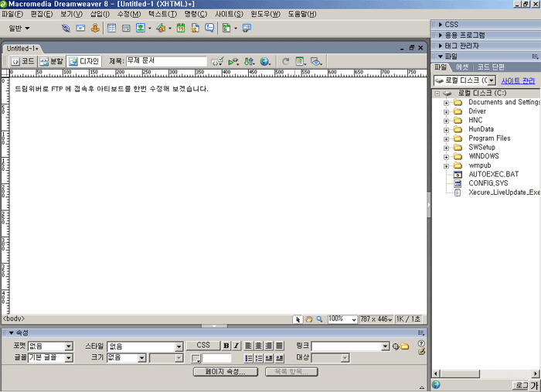541x392 pixels.
Task: Select the hand tool in status bar
Action: click(309, 319)
